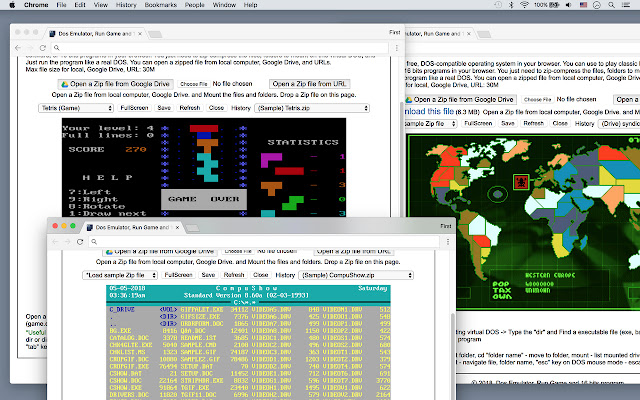Go back in the CompuShow window
The image size is (640, 400).
tap(55, 242)
